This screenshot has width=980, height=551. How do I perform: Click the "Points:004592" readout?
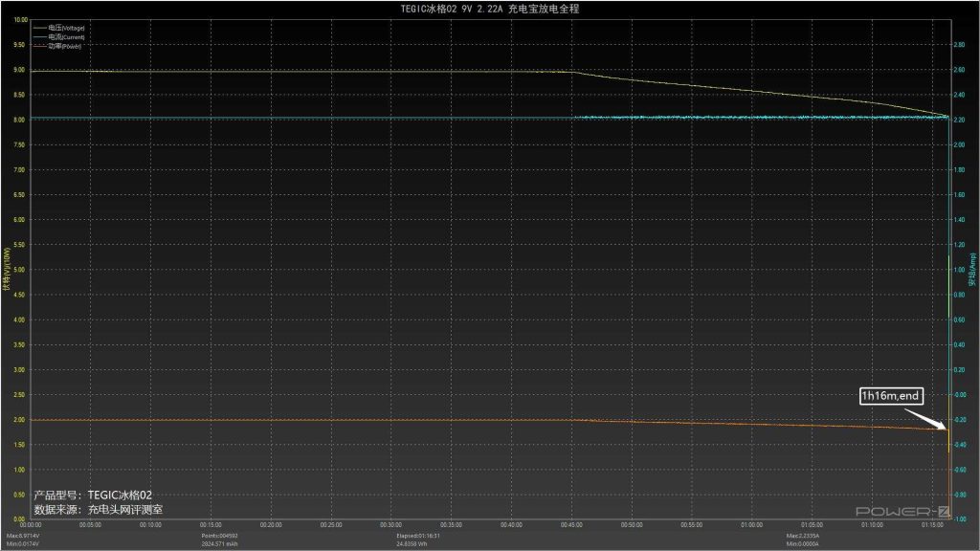click(219, 536)
